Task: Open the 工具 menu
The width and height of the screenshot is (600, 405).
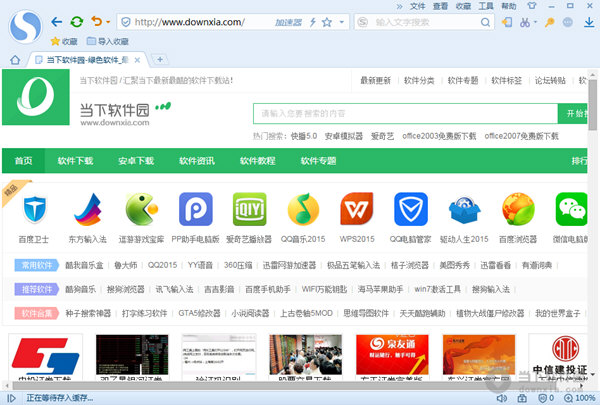Action: tap(486, 6)
